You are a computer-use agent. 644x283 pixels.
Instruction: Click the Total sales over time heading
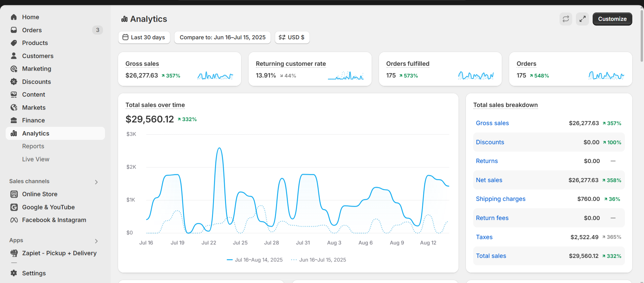(x=155, y=105)
